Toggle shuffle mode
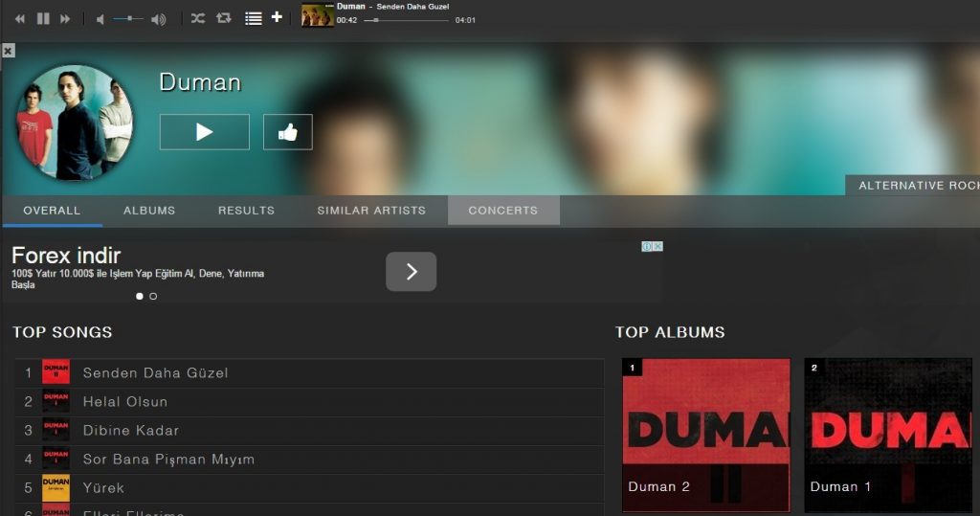The width and height of the screenshot is (980, 516). point(197,18)
